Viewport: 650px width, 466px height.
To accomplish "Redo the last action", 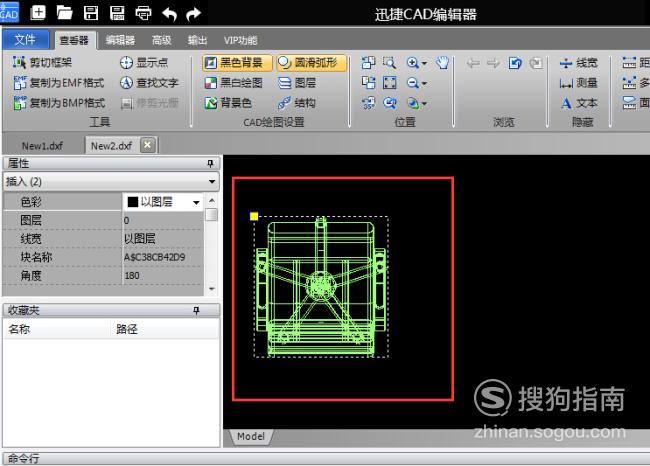I will click(x=194, y=14).
